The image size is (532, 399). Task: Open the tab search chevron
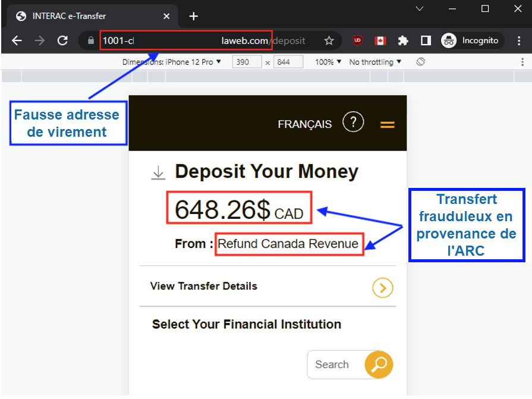420,8
